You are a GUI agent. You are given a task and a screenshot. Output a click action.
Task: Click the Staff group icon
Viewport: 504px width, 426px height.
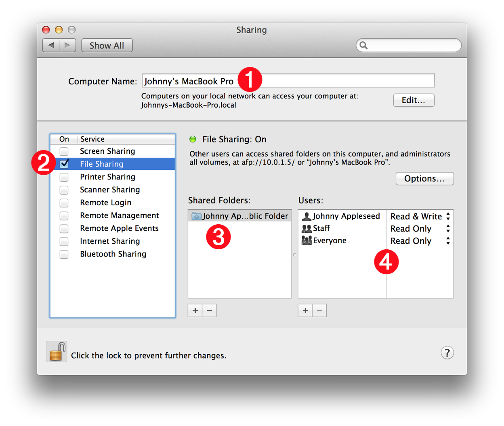307,228
